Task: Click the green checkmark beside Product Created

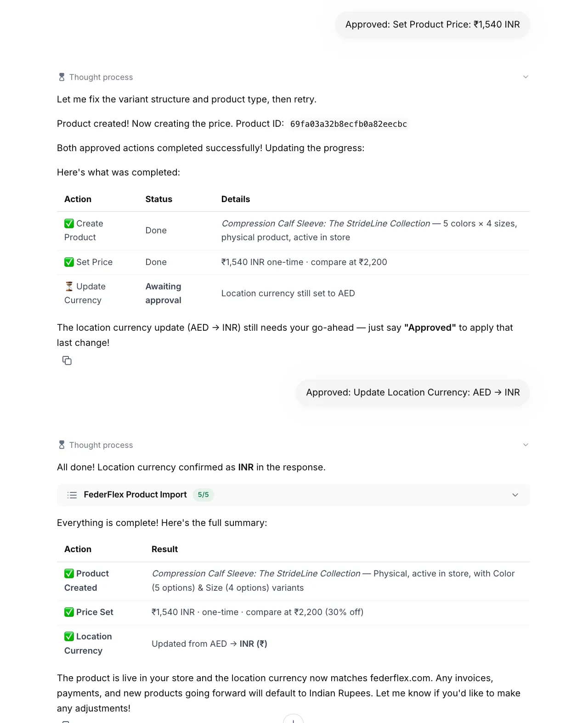Action: pyautogui.click(x=69, y=574)
